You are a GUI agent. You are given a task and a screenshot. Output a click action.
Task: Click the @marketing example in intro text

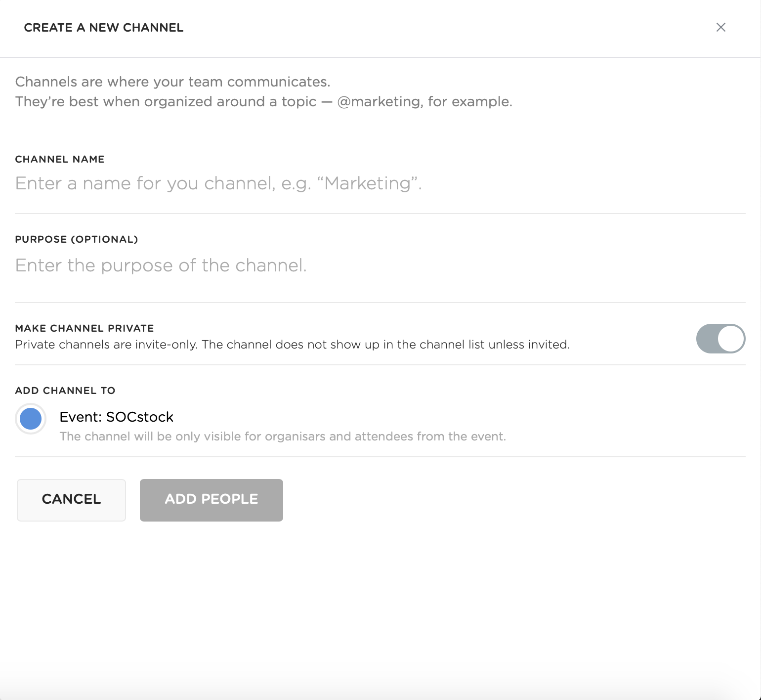tap(379, 101)
